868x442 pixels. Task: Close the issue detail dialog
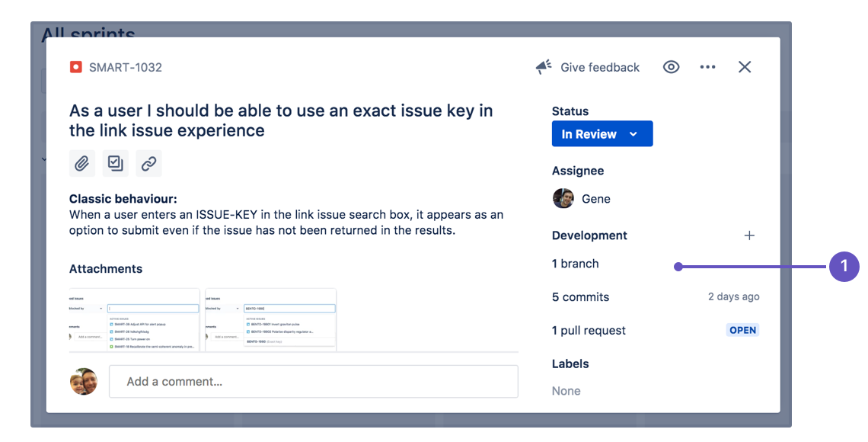745,67
